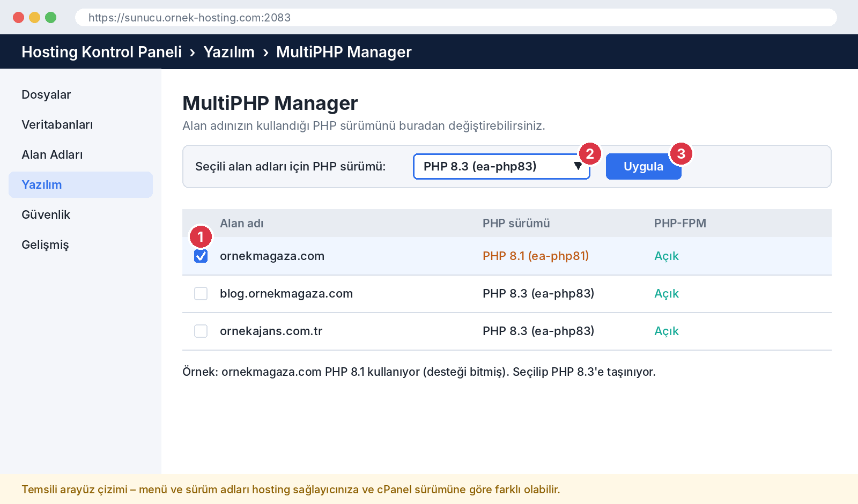Viewport: 858px width, 504px height.
Task: Open the PHP version dropdown
Action: tap(501, 166)
